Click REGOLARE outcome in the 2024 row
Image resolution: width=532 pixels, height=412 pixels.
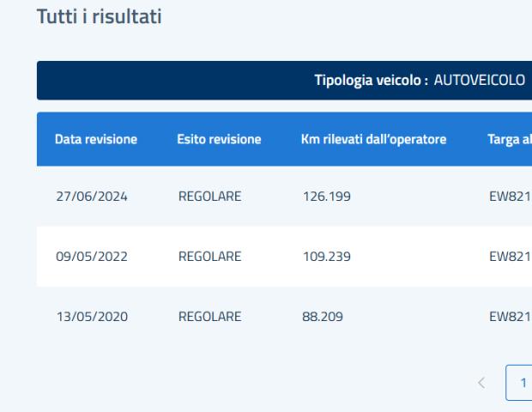pos(209,197)
